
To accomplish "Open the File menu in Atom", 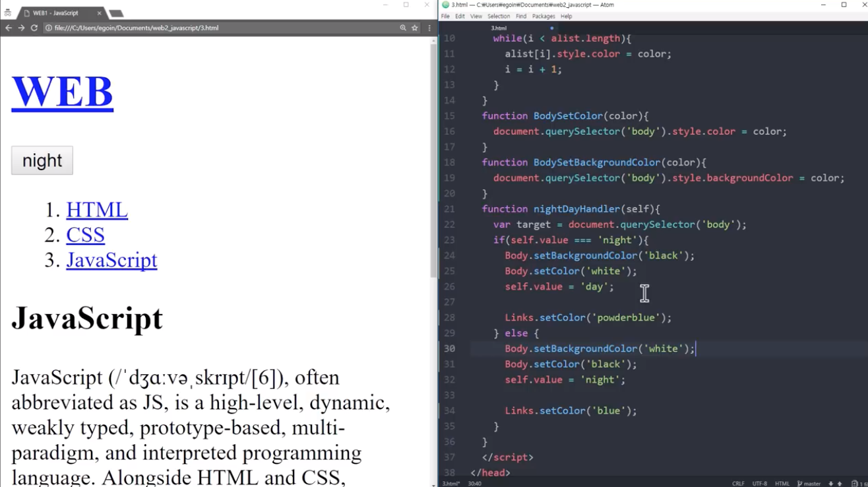I will click(445, 16).
